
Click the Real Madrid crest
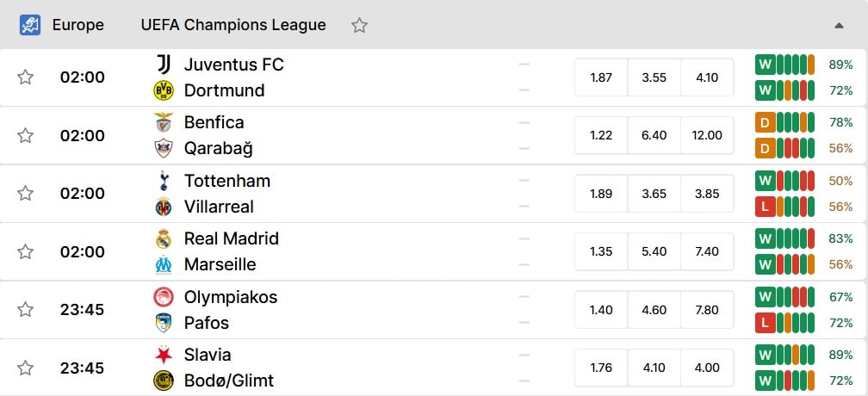click(x=164, y=239)
